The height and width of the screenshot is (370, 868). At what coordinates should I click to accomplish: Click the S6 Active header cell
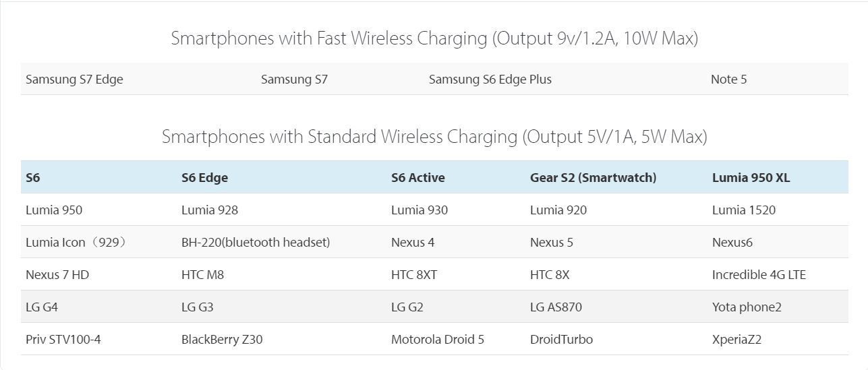click(417, 178)
